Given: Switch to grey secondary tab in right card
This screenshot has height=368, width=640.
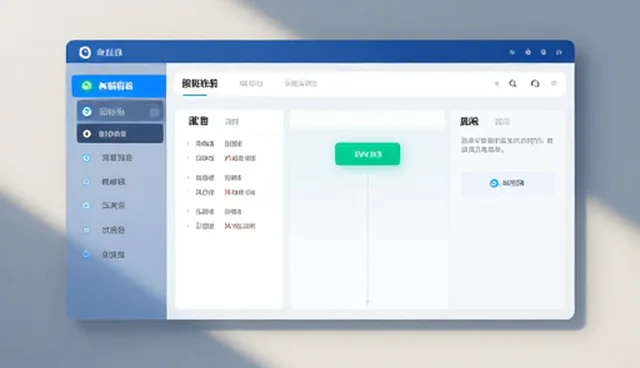Looking at the screenshot, I should pos(502,122).
